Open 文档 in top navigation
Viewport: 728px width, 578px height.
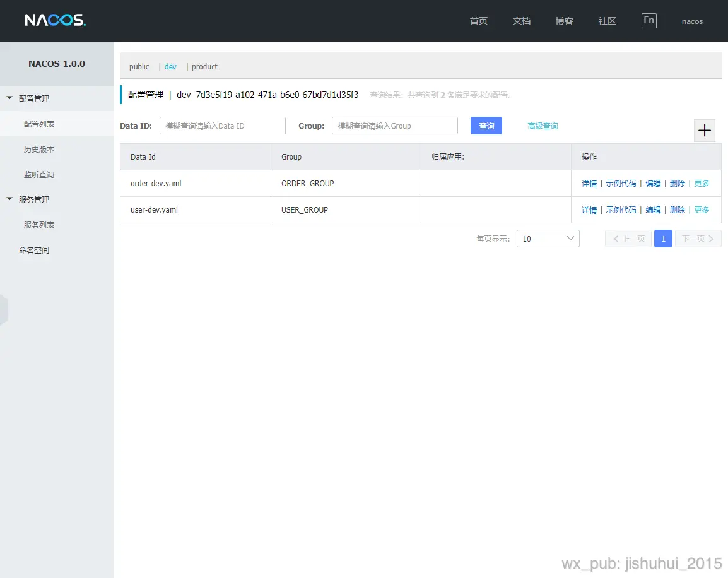(521, 21)
